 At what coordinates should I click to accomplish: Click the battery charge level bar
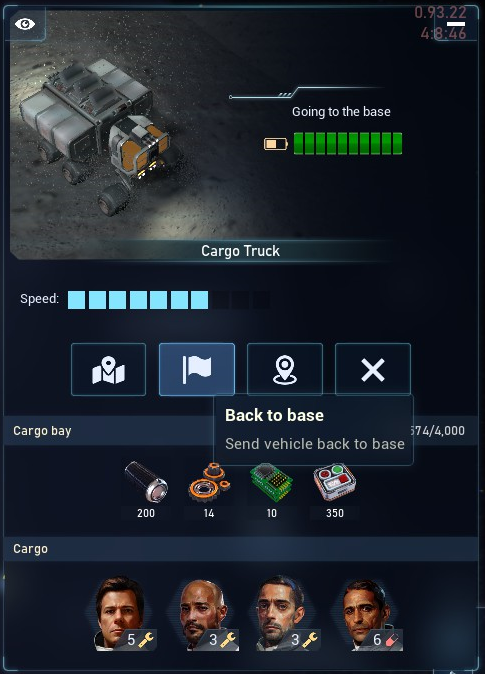tap(348, 144)
